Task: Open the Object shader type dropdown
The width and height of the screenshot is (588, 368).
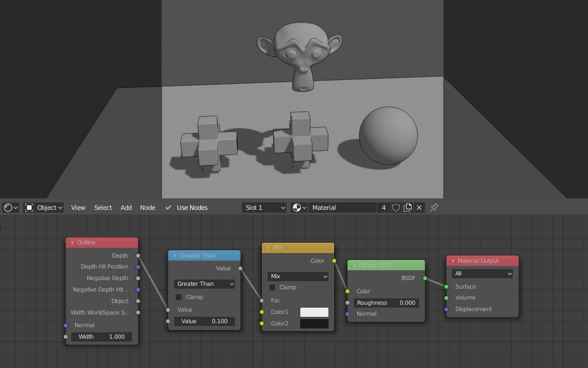Action: click(x=44, y=208)
